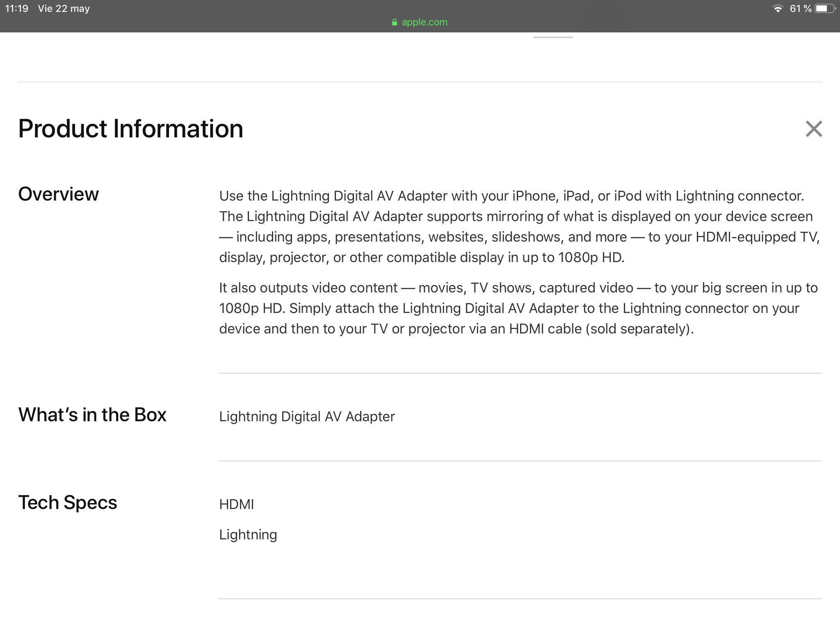Tap the apple.com address text
This screenshot has height=630, width=840.
coord(425,22)
